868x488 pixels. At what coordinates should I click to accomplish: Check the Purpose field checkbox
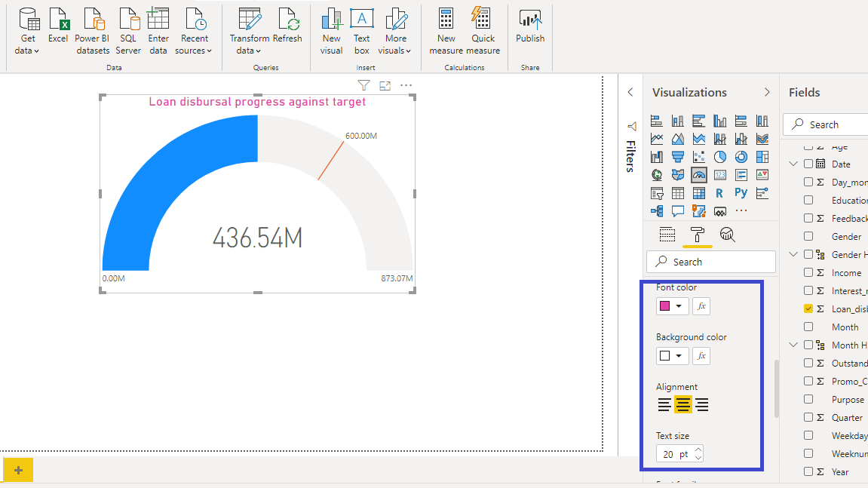click(808, 399)
